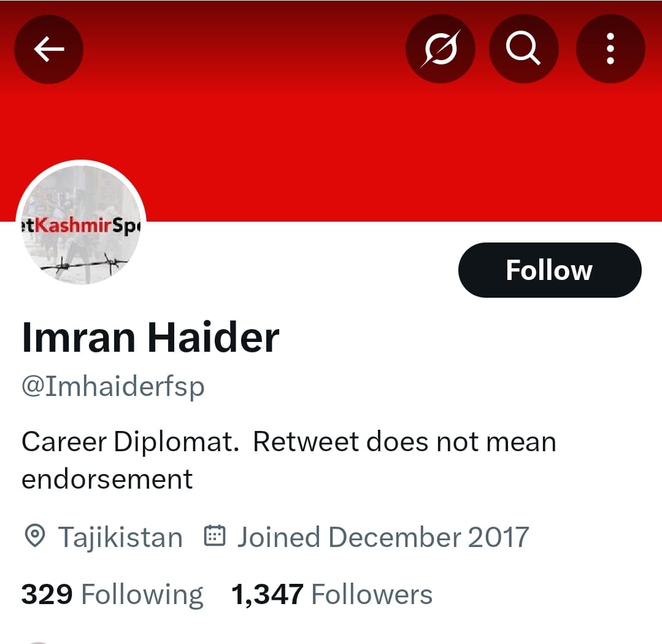
Task: Tap the @Imhaiderfsp handle
Action: pyautogui.click(x=113, y=386)
